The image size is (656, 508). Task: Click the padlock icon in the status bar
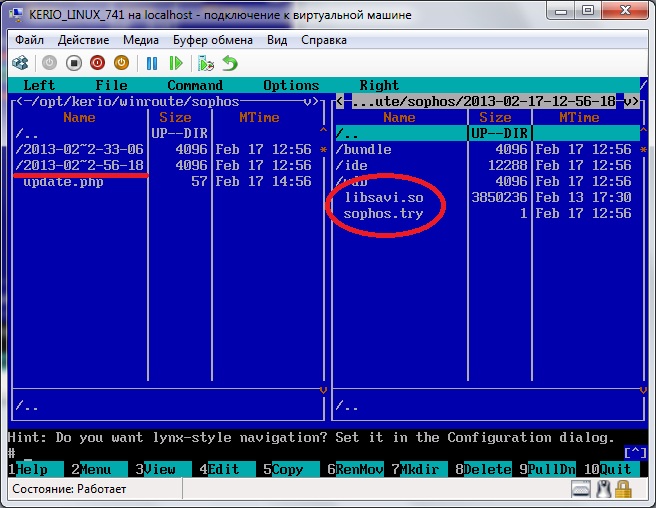tap(624, 490)
